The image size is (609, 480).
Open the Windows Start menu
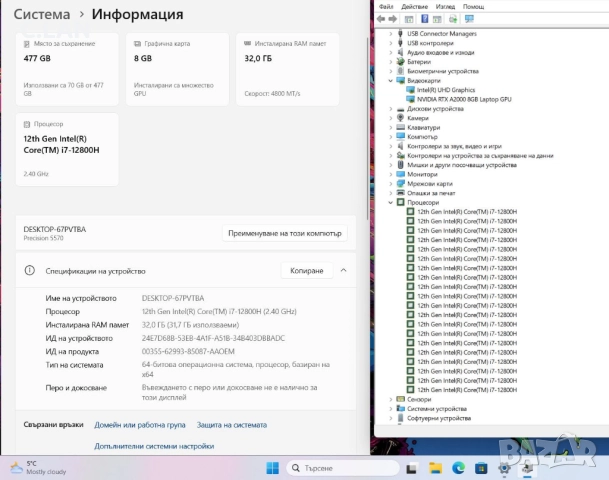pyautogui.click(x=273, y=468)
